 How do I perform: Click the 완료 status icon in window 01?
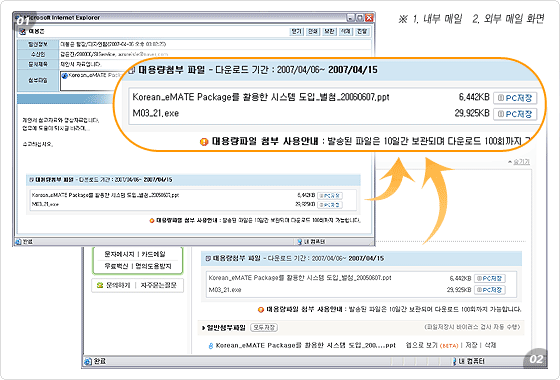click(19, 242)
